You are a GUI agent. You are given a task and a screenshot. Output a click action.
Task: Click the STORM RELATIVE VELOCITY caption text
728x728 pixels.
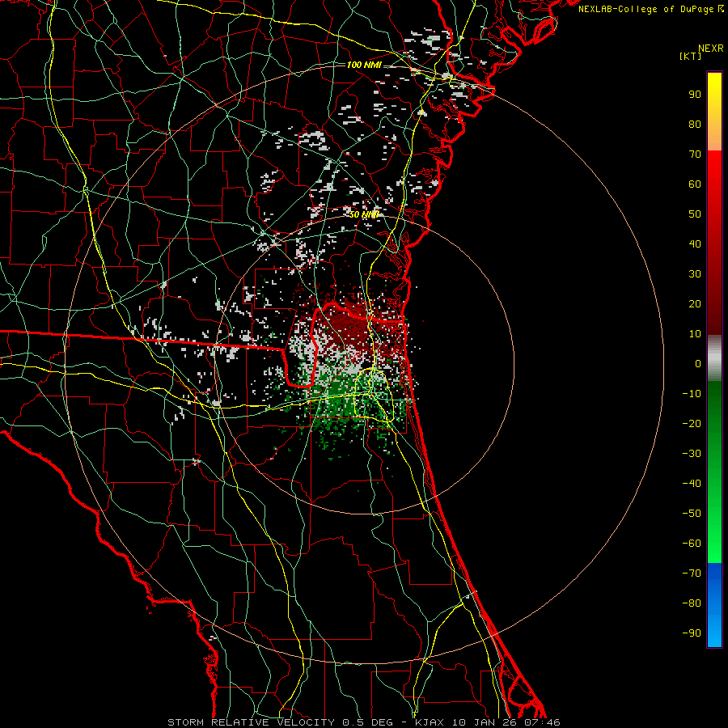coord(252,722)
